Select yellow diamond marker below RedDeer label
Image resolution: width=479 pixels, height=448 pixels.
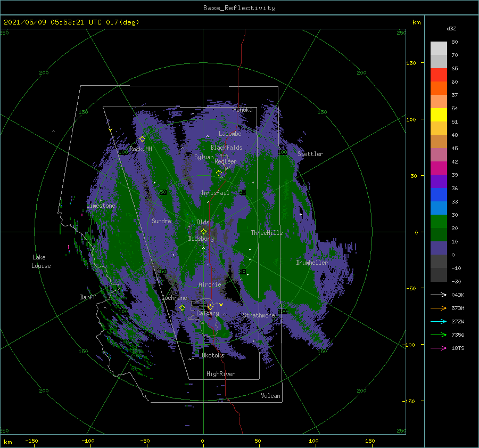coord(219,173)
